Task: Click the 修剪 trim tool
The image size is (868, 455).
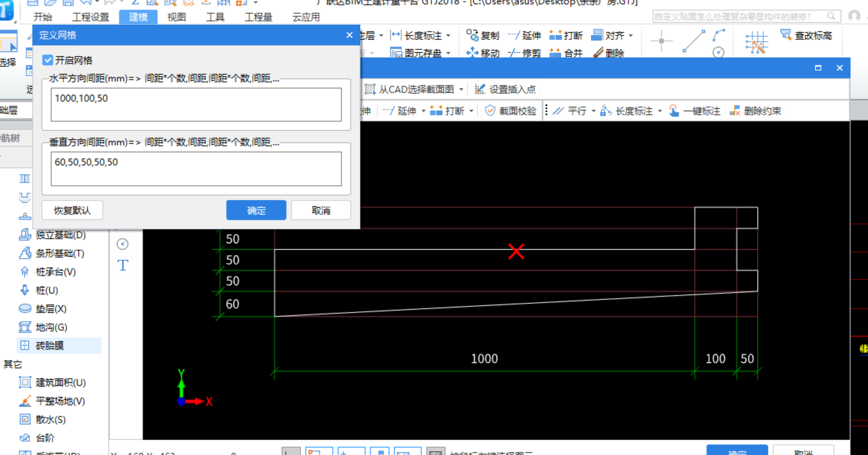Action: [x=525, y=52]
